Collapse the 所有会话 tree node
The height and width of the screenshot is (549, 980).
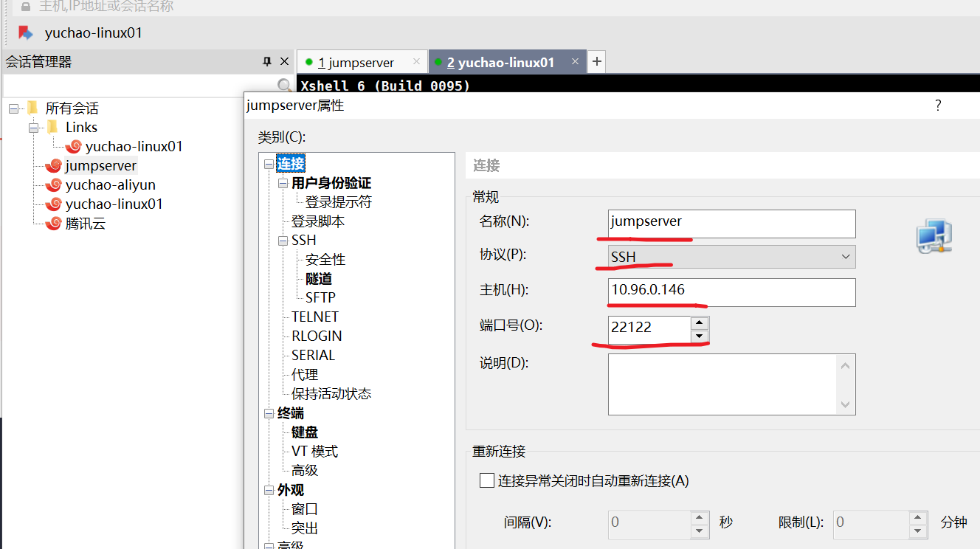(13, 108)
